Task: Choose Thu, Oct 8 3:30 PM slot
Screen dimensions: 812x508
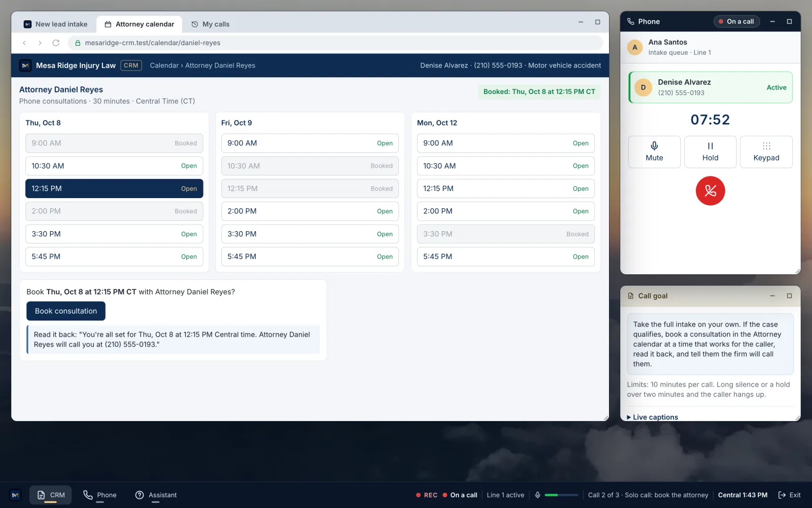Action: (114, 234)
